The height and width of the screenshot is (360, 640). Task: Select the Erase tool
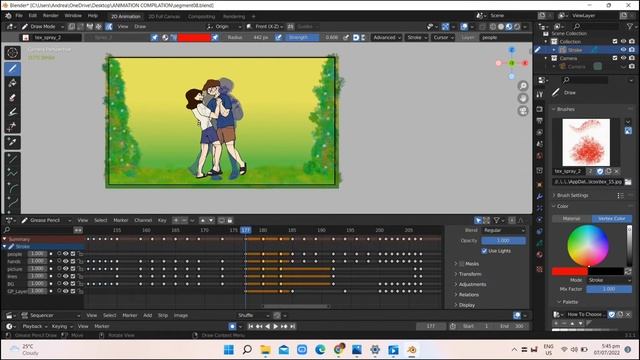pyautogui.click(x=12, y=98)
